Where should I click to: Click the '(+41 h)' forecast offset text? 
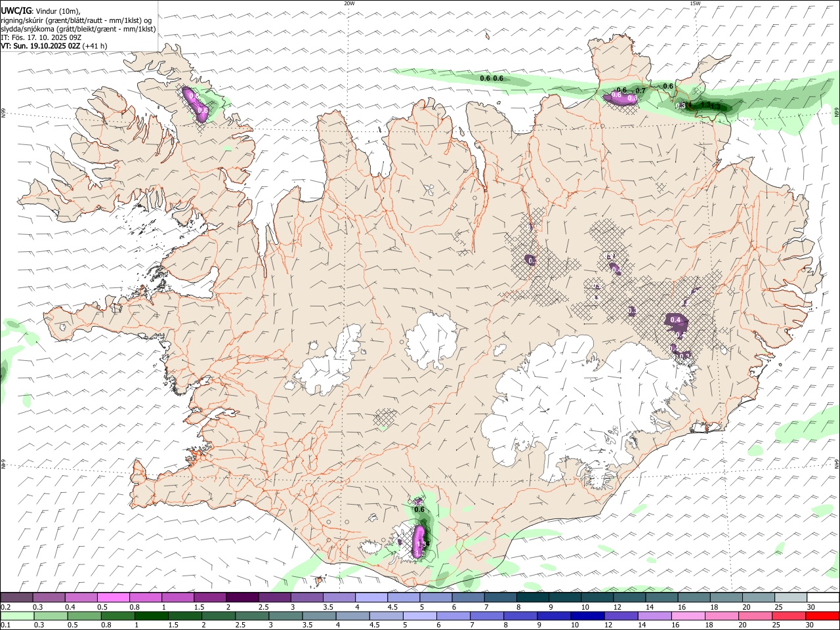[x=94, y=46]
